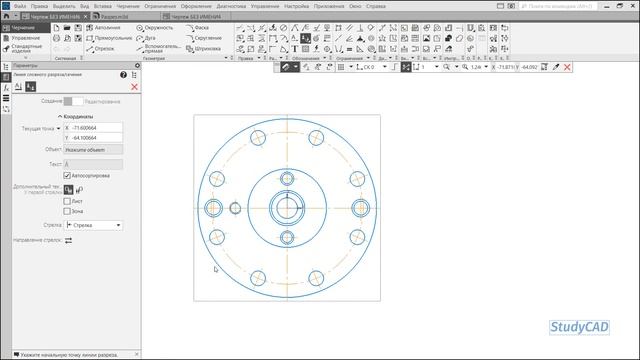
Task: Click the zoom magnifier icon beside the 1.24 scale
Action: (465, 67)
